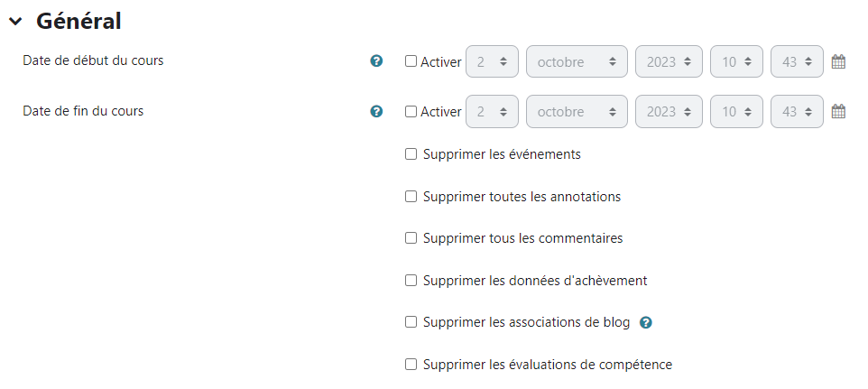Screen dimensions: 868x389
Task: Enable Supprimer les données d'achèvement
Action: pyautogui.click(x=411, y=281)
